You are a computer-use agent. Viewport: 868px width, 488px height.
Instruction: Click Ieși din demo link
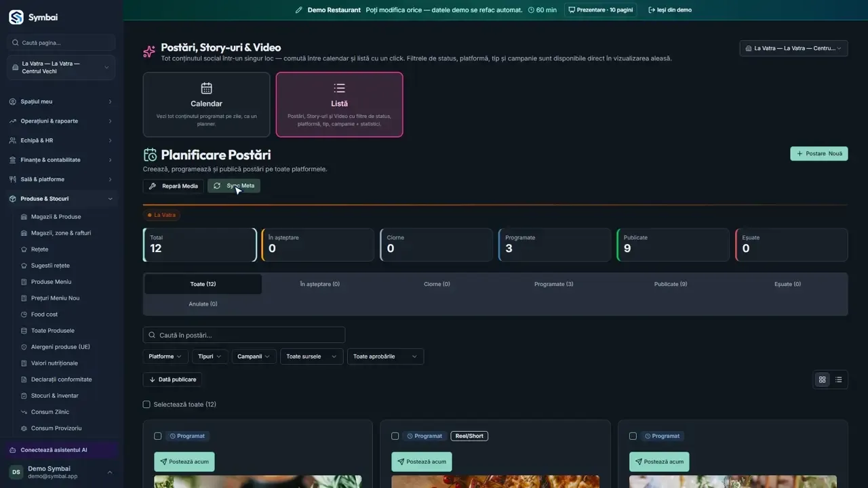tap(670, 10)
